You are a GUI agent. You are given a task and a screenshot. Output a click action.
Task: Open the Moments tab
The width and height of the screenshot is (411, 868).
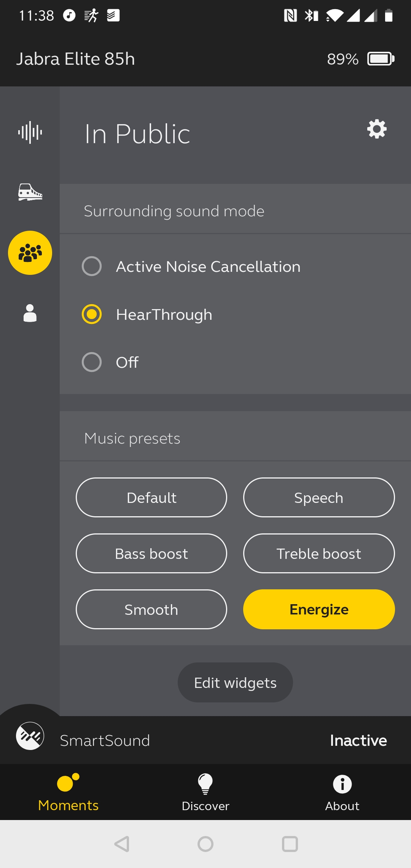[x=68, y=793]
